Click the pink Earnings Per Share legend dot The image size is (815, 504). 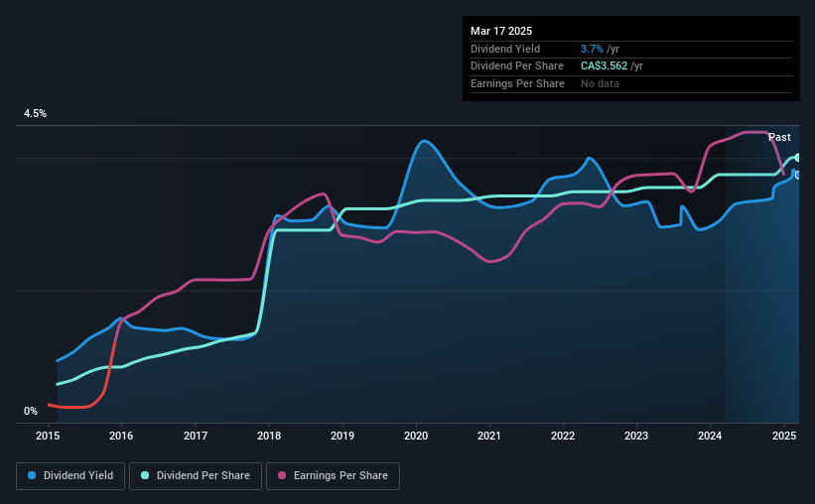[282, 475]
